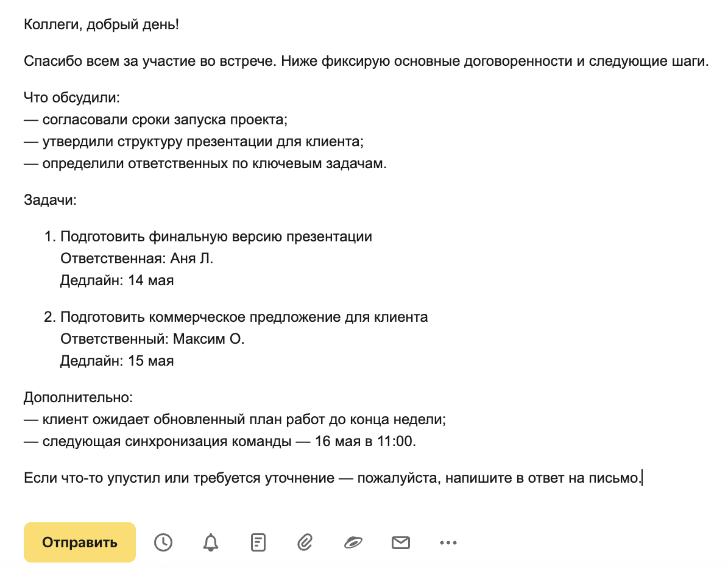This screenshot has width=728, height=568.
Task: Set a reply reminder with bell icon
Action: [211, 542]
